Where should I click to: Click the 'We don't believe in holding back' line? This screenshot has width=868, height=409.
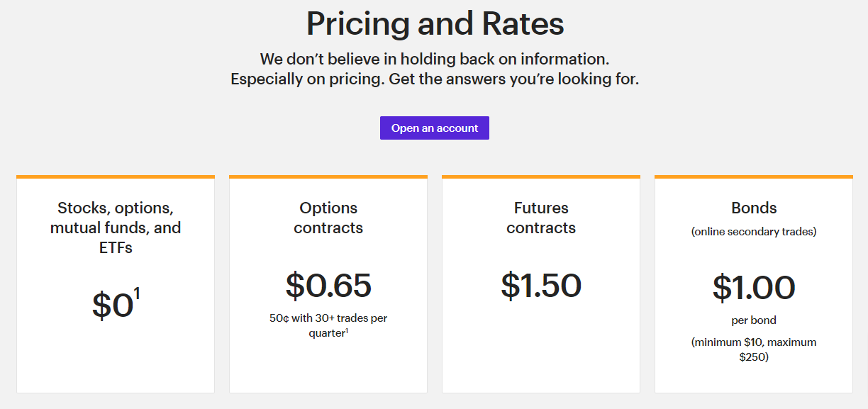[x=434, y=59]
